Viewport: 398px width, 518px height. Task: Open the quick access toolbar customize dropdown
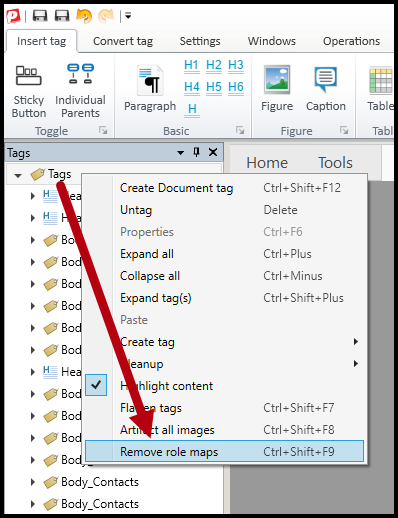point(128,16)
